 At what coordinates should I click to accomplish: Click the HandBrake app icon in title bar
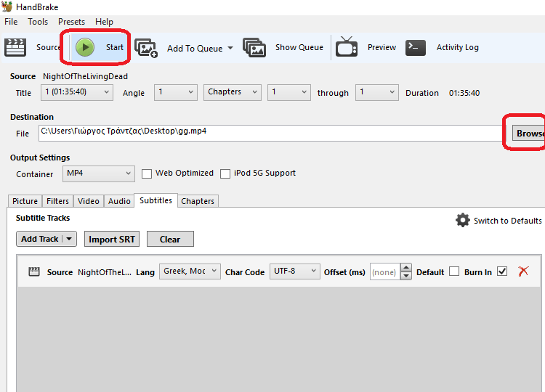tap(7, 7)
